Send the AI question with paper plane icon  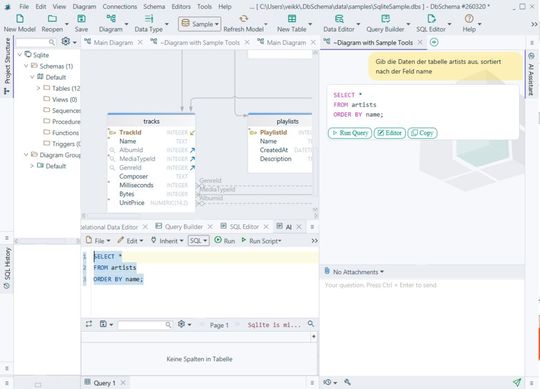517,382
